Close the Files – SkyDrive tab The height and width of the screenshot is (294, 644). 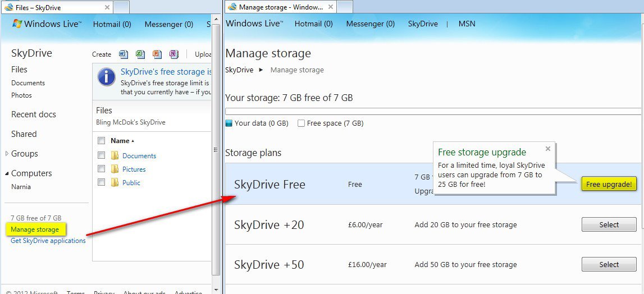pyautogui.click(x=107, y=7)
